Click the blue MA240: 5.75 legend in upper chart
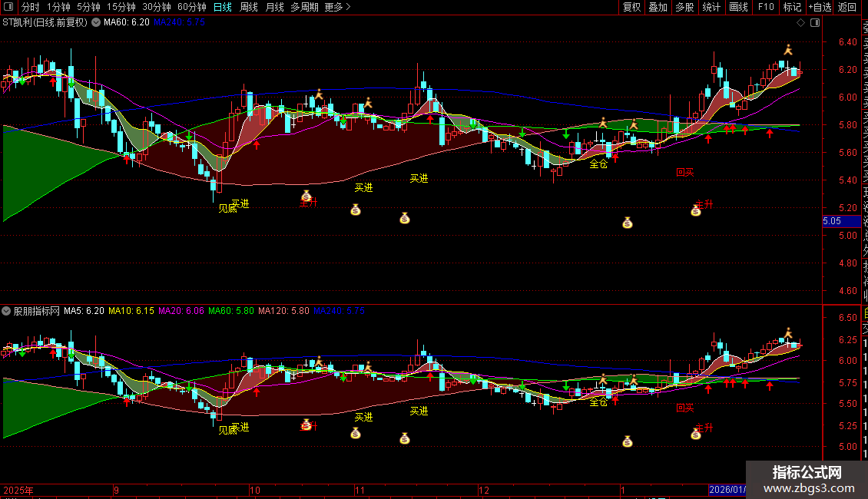Viewport: 868px width, 499px height. 179,23
